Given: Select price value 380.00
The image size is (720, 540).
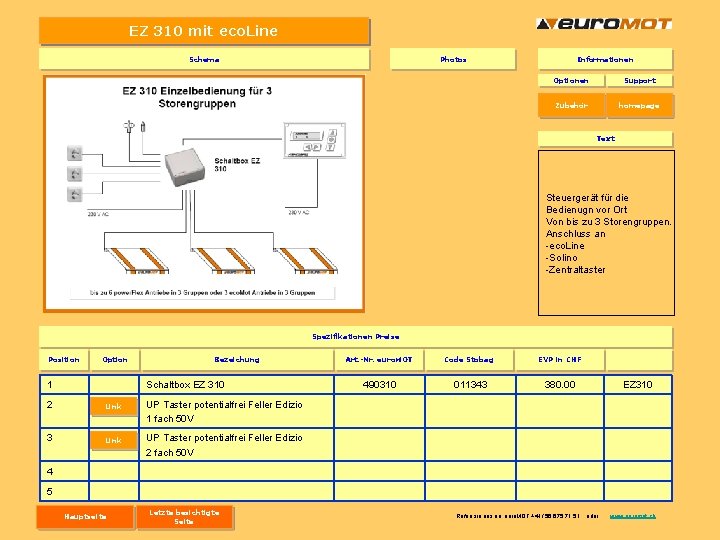Looking at the screenshot, I should (x=560, y=384).
